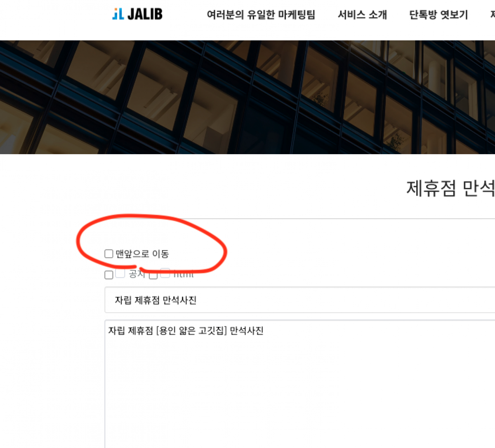Screen dimensions: 495x448
Task: Check the 맨앞으로 이동 checkbox
Action: 109,254
